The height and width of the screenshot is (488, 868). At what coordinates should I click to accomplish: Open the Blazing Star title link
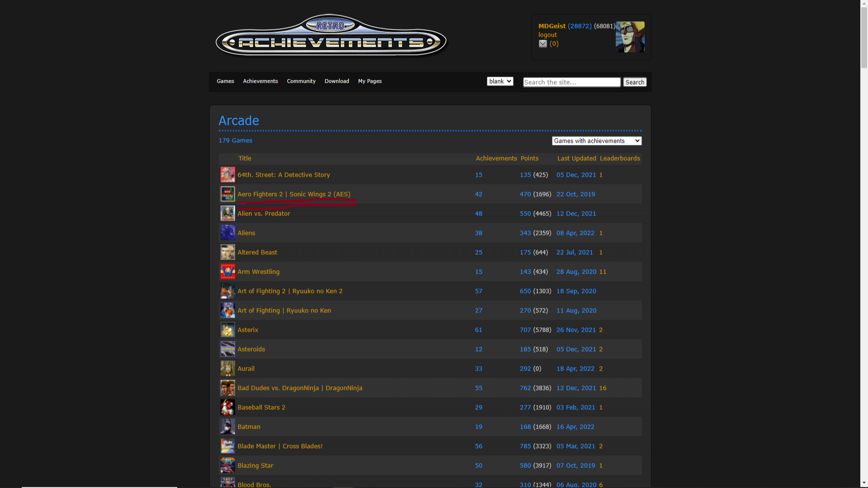click(255, 466)
